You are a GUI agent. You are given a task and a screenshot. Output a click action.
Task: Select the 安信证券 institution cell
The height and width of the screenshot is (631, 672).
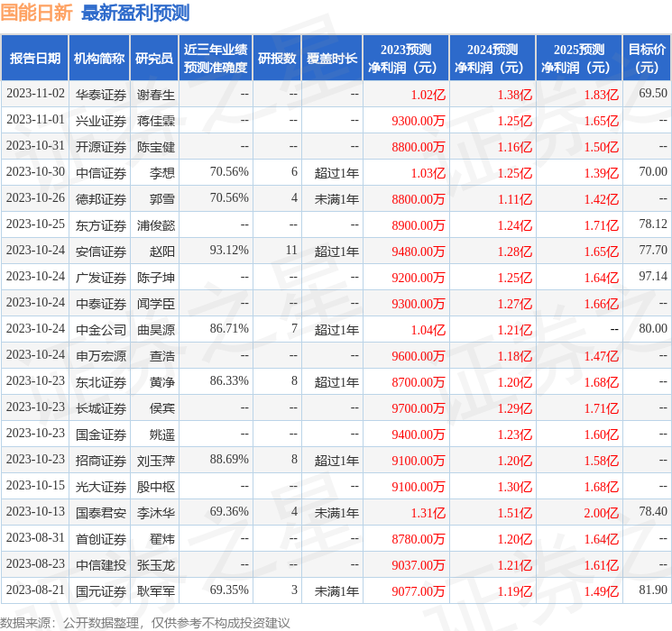101,251
